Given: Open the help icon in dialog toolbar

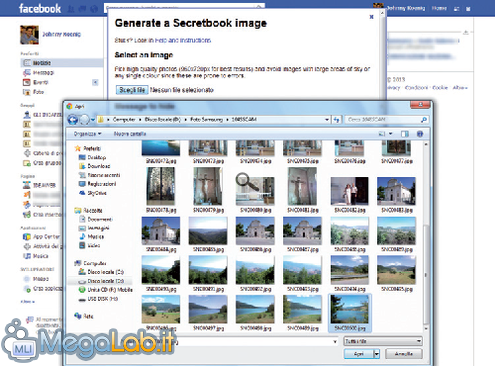Looking at the screenshot, I should [x=420, y=134].
